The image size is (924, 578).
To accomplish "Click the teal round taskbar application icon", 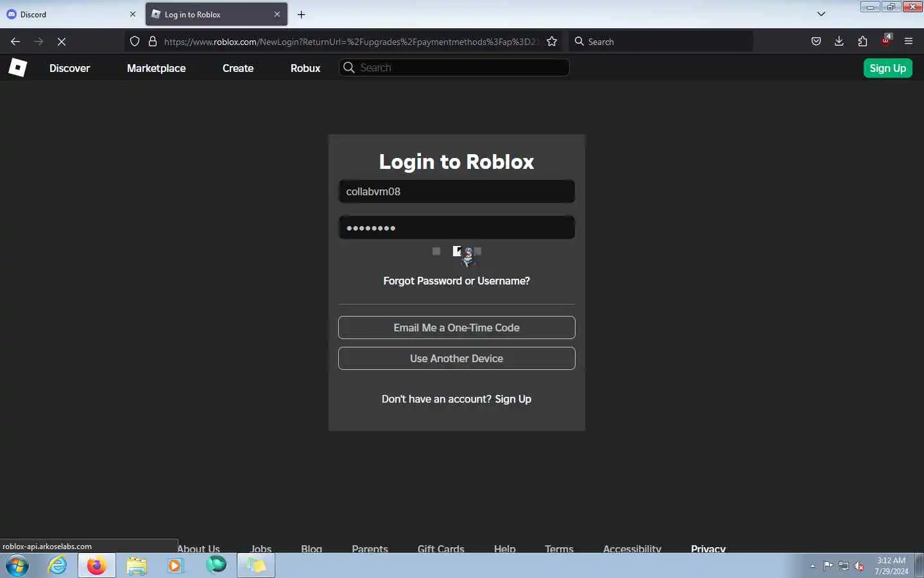I will coord(216,565).
